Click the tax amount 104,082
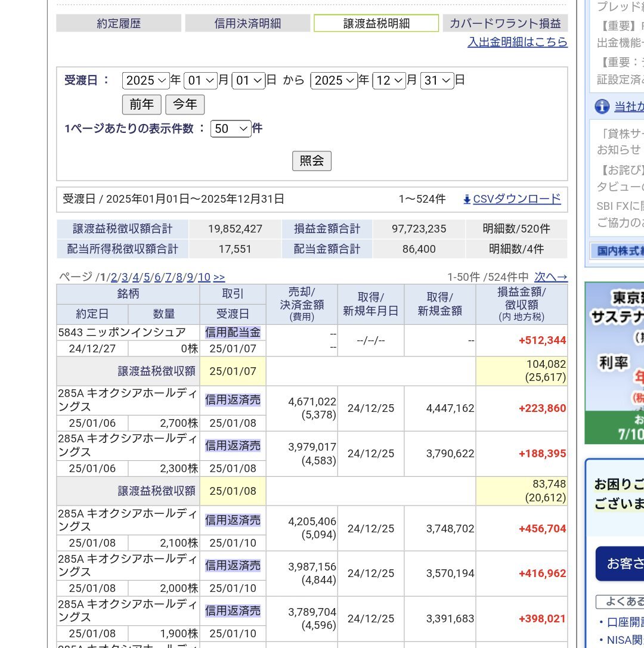The width and height of the screenshot is (644, 648). click(546, 364)
